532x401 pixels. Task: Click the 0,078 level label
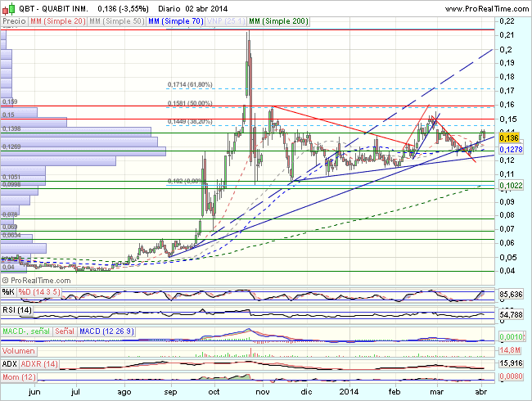(x=10, y=214)
